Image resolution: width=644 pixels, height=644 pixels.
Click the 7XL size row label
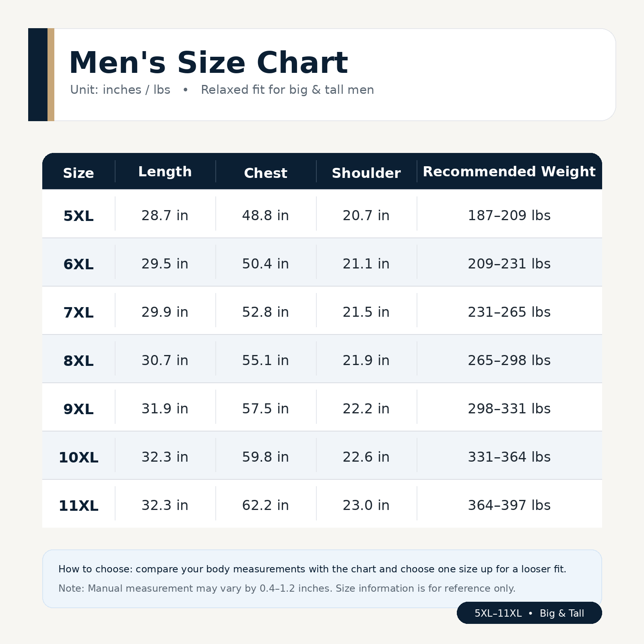pos(78,313)
